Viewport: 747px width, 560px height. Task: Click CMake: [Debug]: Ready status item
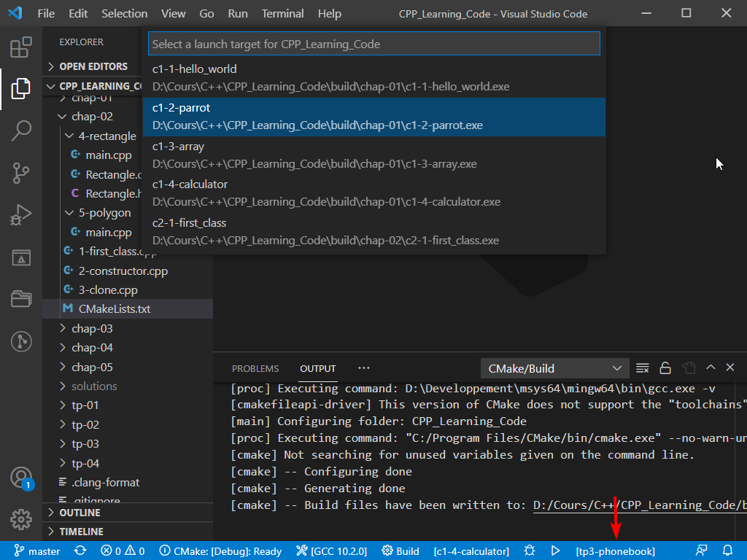[220, 551]
